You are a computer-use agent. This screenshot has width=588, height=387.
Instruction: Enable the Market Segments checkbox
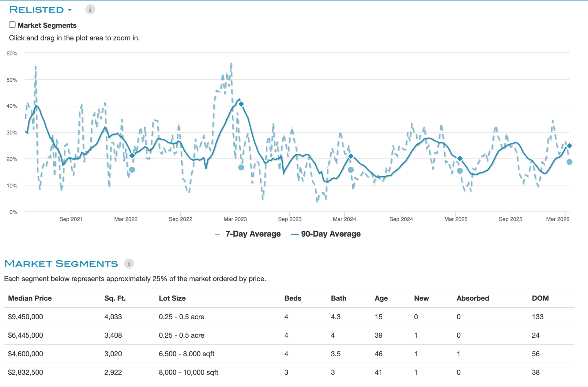12,25
